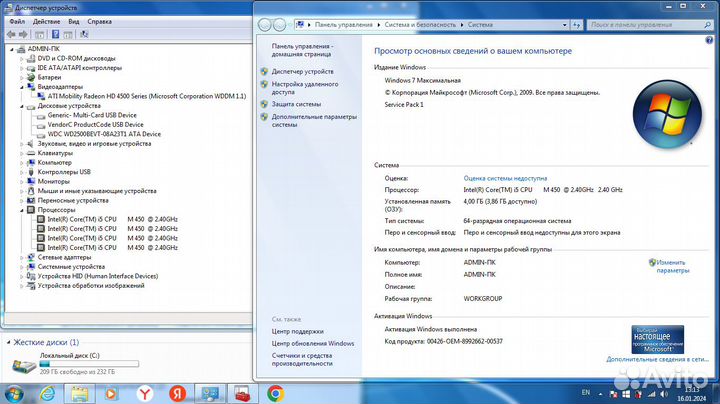Screen dimensions: 720x404
Task: Click the Сетевые адаптеры icon
Action: (x=31, y=258)
